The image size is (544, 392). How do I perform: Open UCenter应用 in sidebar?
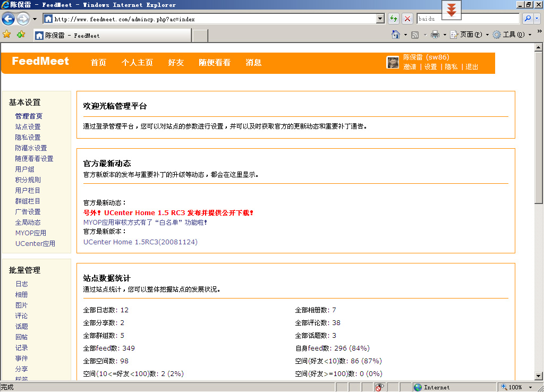tap(35, 244)
